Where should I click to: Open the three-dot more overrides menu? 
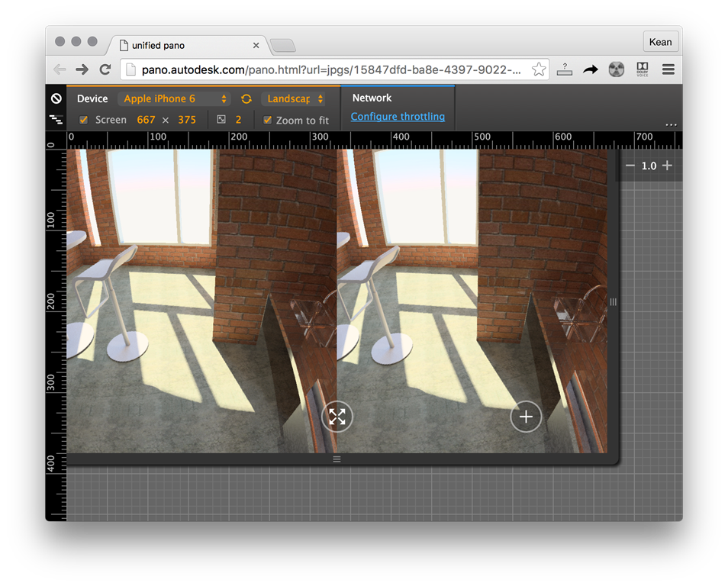coord(671,124)
